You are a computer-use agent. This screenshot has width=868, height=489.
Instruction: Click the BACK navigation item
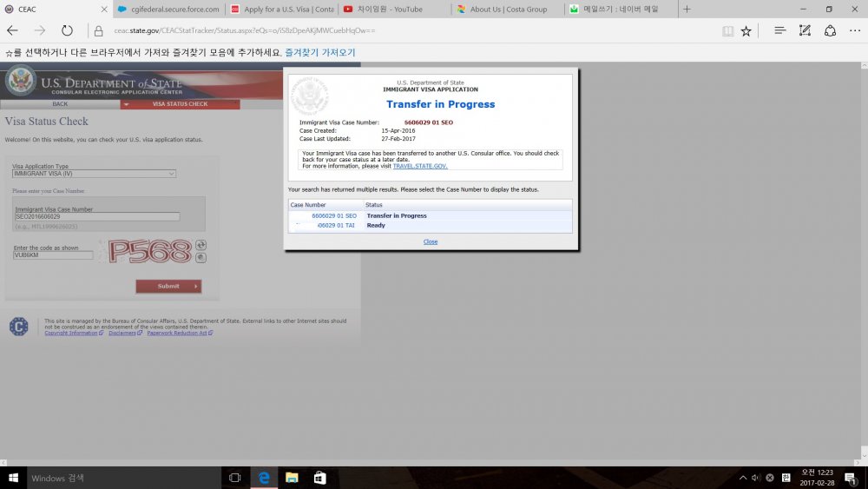(60, 104)
